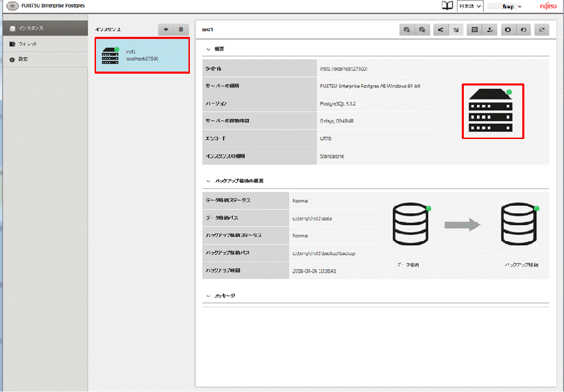Collapse the バックアップ格納の概要 section
564x392 pixels.
point(208,181)
